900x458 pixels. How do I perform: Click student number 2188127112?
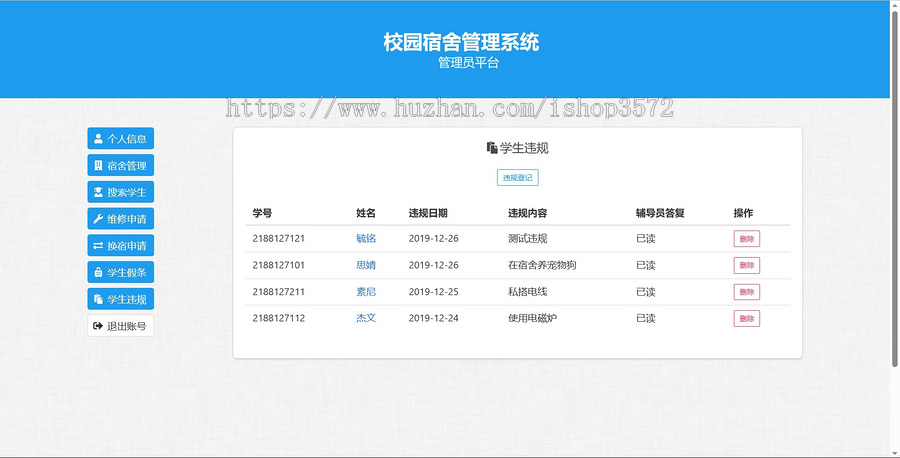(x=279, y=318)
